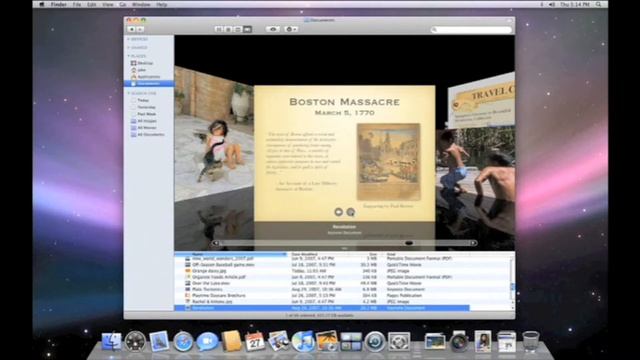Click the left preview control on the Boston Massacre cover

click(x=338, y=212)
